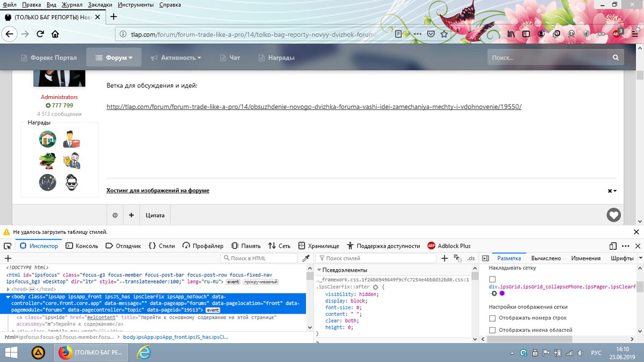Open the Firefox Library
The image size is (644, 362).
511,34
